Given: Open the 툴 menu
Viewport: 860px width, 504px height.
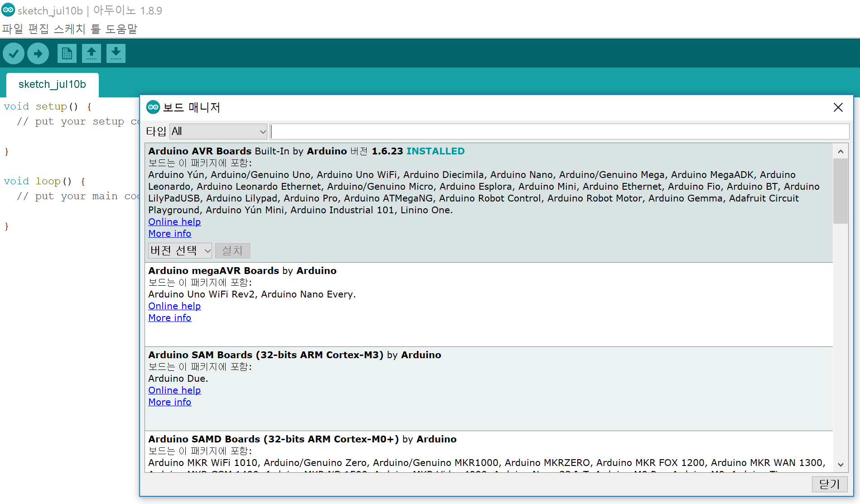Looking at the screenshot, I should (96, 29).
